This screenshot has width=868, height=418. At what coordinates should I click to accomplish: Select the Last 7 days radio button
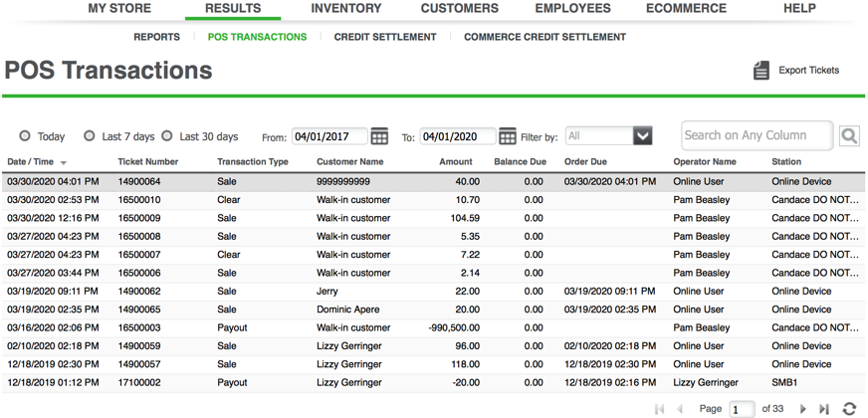(x=90, y=136)
